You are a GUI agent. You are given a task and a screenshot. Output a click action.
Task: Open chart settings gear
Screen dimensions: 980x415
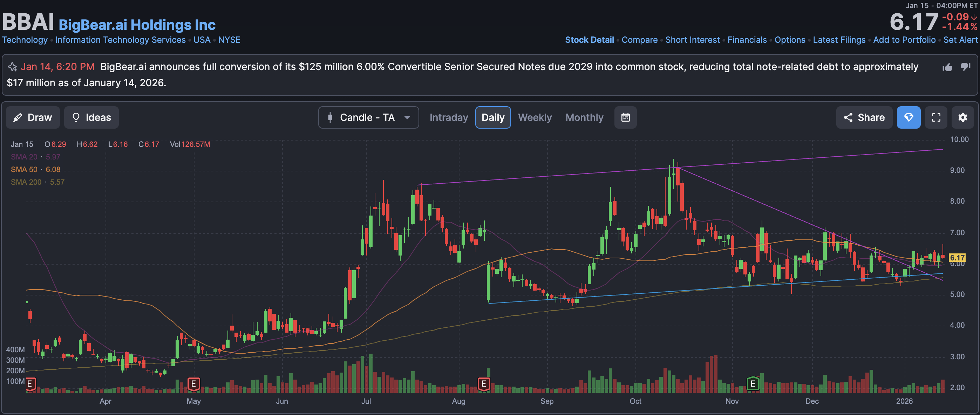962,117
